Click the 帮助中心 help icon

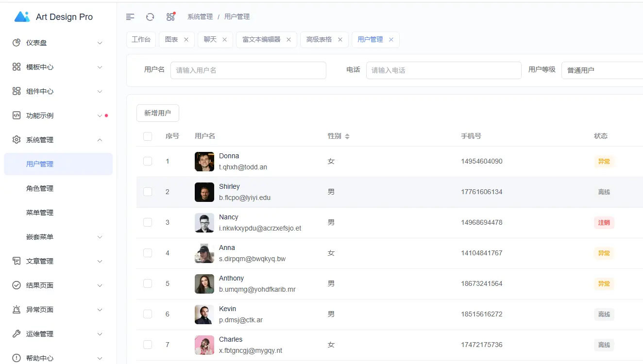(x=17, y=358)
